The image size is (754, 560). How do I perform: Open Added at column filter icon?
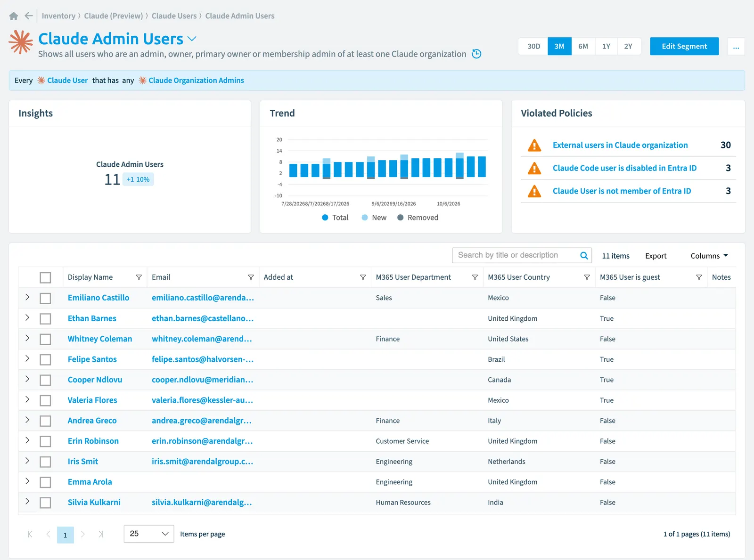click(x=363, y=277)
